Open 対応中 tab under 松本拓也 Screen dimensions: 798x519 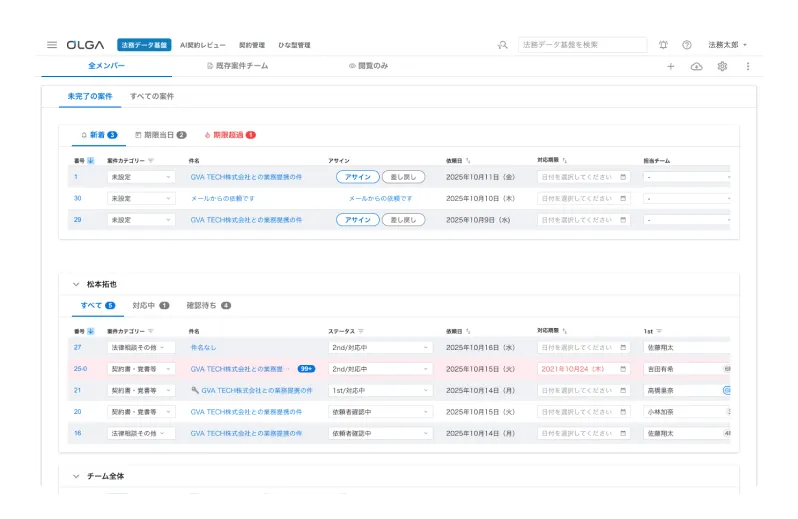151,305
